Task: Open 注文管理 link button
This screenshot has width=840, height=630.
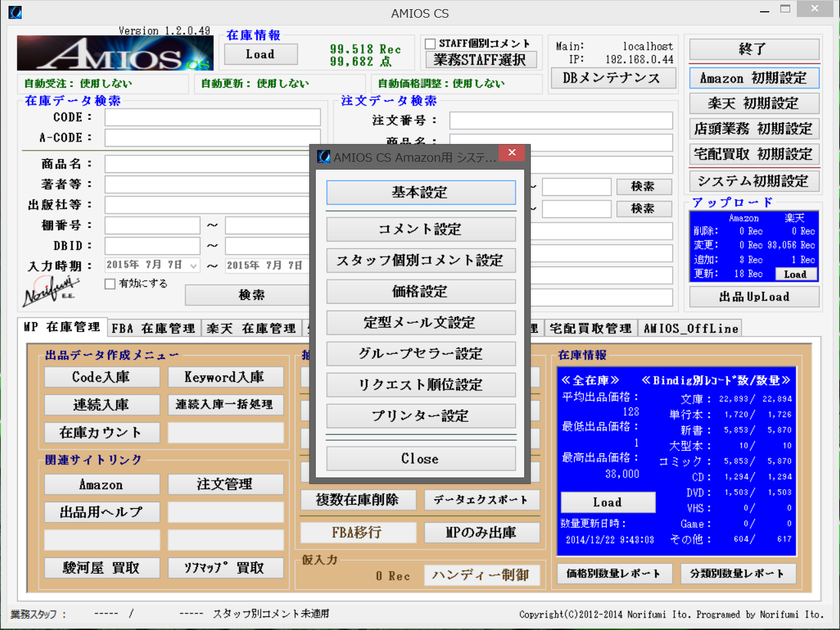Action: [x=225, y=485]
